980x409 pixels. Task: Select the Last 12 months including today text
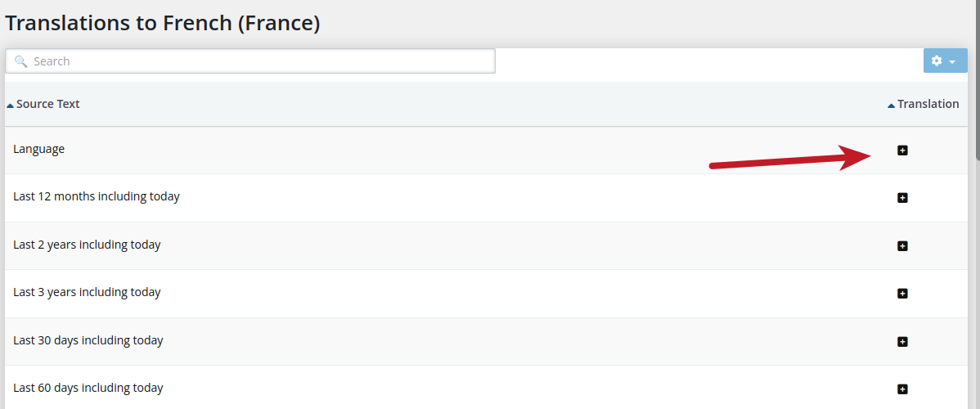click(x=97, y=196)
